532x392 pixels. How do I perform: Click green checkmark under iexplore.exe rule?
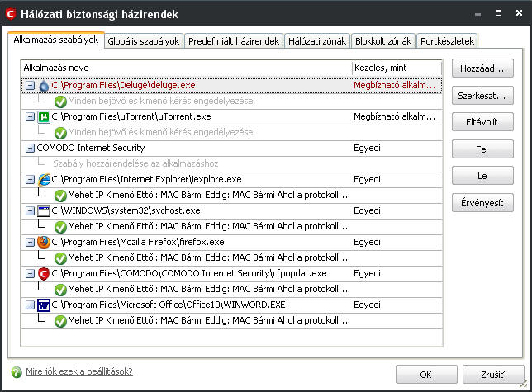[x=60, y=196]
